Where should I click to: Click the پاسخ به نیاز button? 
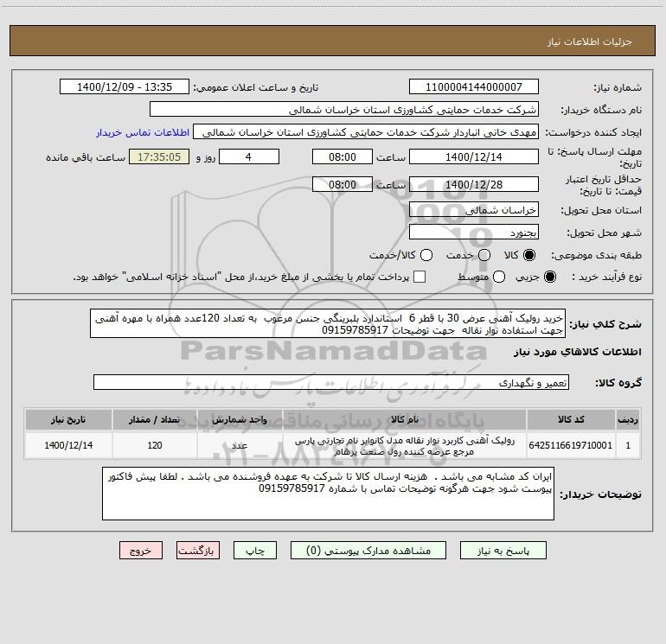click(503, 551)
